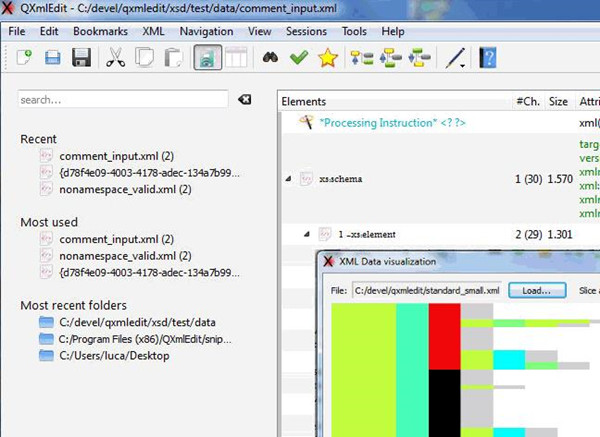This screenshot has height=437, width=600.
Task: Open the pen tool dropdown arrow
Action: pyautogui.click(x=464, y=64)
